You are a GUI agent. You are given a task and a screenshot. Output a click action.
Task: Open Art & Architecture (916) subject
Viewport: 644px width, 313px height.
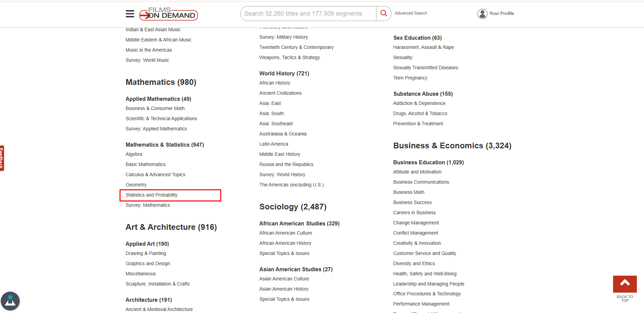(171, 227)
